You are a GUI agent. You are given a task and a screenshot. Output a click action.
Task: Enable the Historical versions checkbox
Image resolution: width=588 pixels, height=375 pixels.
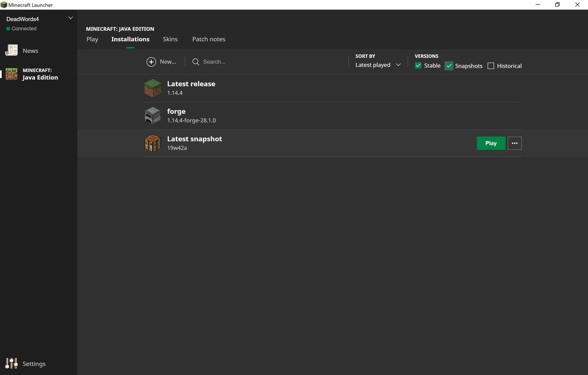coord(490,66)
